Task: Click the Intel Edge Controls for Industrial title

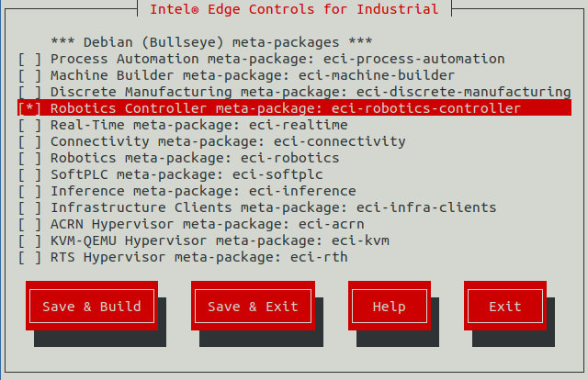Action: (294, 8)
